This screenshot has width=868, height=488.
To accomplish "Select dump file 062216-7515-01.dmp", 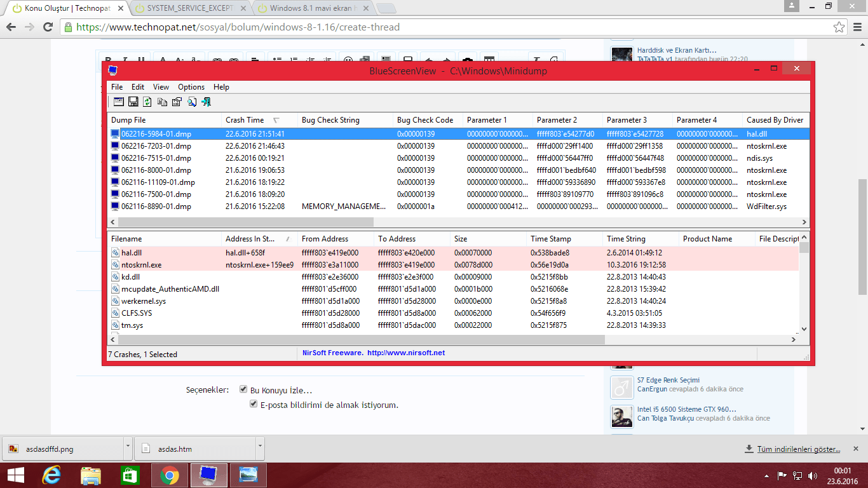I will (x=459, y=158).
